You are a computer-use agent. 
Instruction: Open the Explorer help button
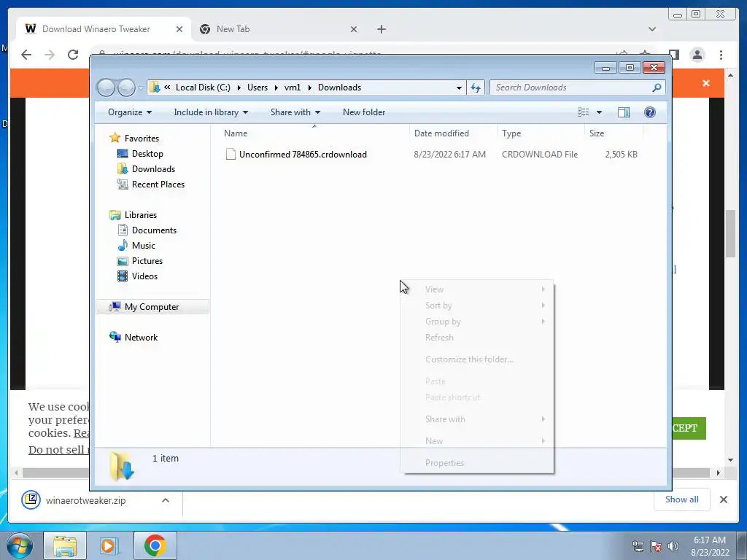(649, 112)
